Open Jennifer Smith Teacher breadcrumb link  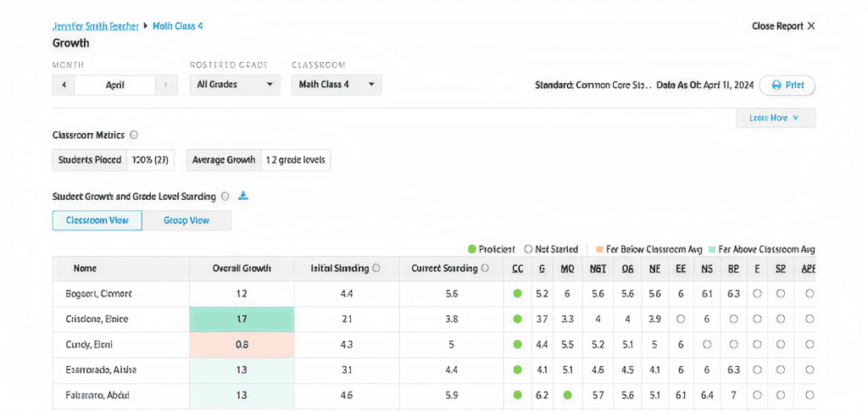pos(95,26)
